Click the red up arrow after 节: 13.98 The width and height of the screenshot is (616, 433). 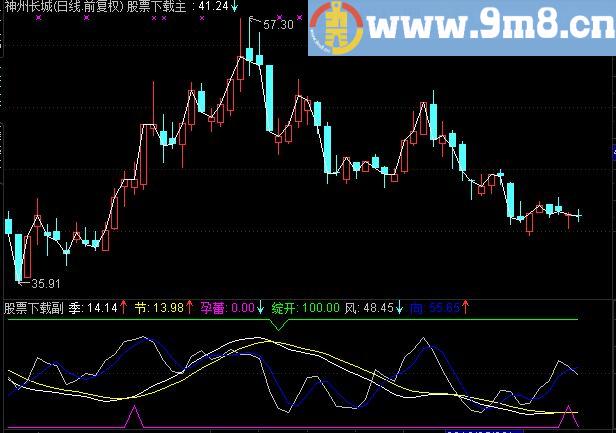189,307
